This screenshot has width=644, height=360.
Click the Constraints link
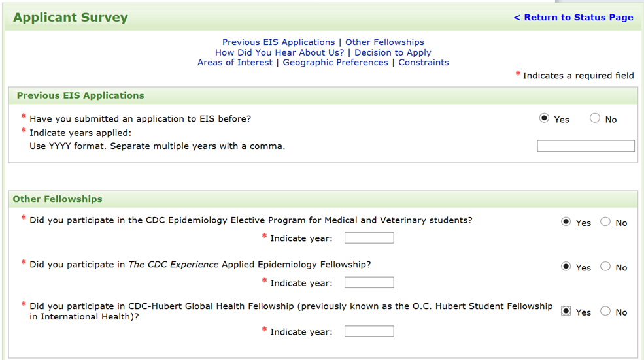(x=424, y=63)
